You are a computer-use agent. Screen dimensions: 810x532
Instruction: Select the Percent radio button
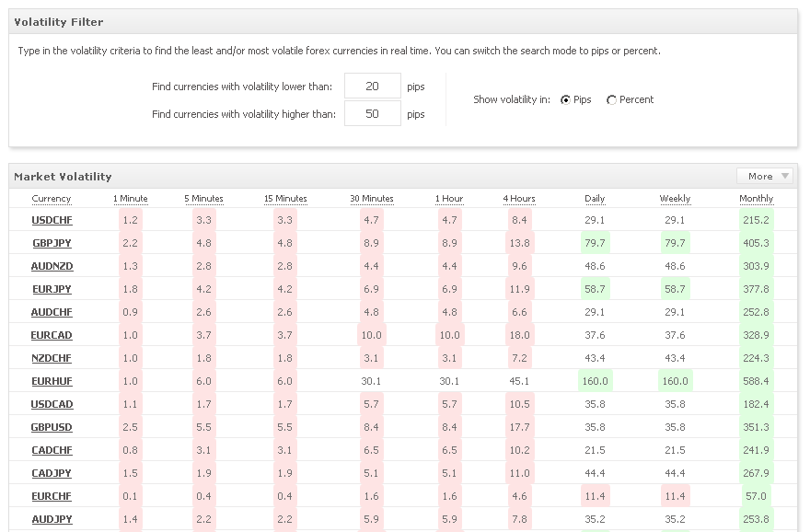click(x=611, y=99)
